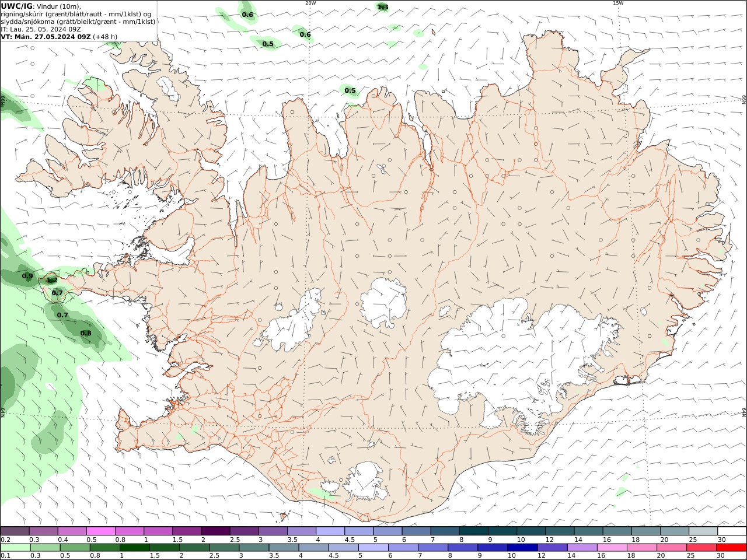The image size is (747, 560).
Task: Choose the hot pink swatch labeled 20 in the lower legend
Action: pos(672,548)
